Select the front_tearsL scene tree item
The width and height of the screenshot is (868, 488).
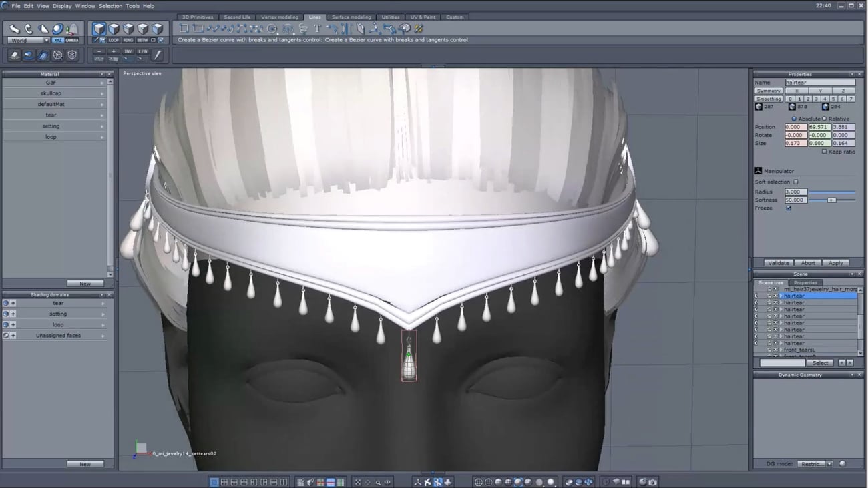tap(799, 350)
